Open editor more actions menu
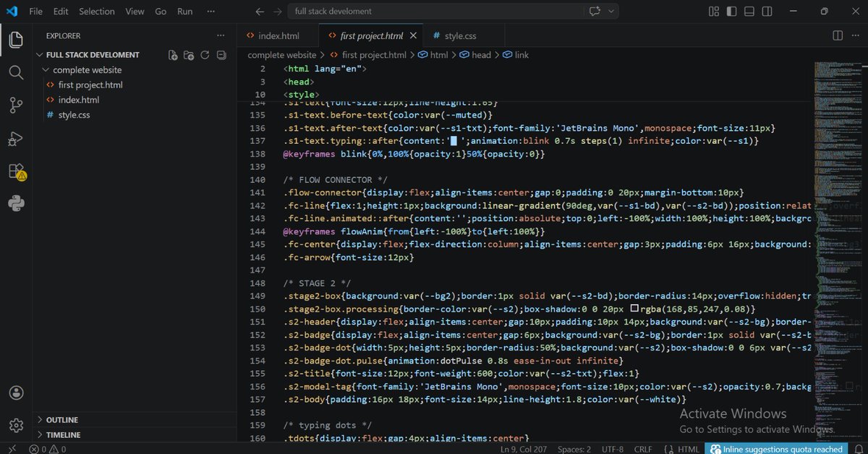This screenshot has width=868, height=454. (855, 35)
